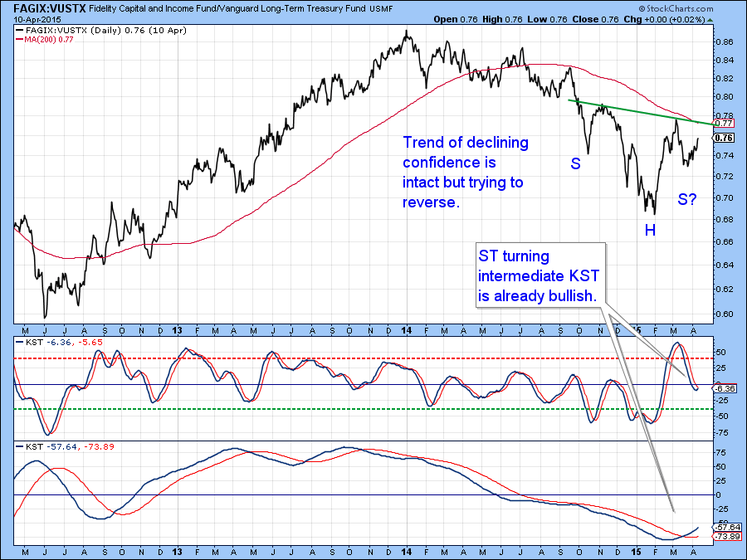The image size is (747, 560).
Task: Click the 'Trend of declining confidence' annotation
Action: tap(466, 172)
